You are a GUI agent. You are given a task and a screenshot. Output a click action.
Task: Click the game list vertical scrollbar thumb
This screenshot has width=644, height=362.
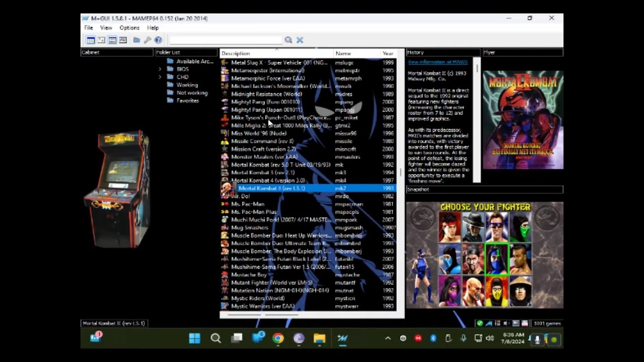point(400,172)
